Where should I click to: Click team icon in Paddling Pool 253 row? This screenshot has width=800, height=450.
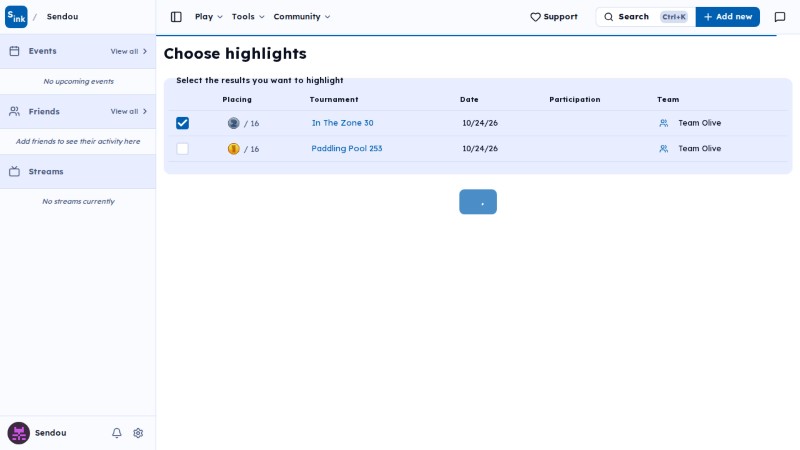pos(663,148)
